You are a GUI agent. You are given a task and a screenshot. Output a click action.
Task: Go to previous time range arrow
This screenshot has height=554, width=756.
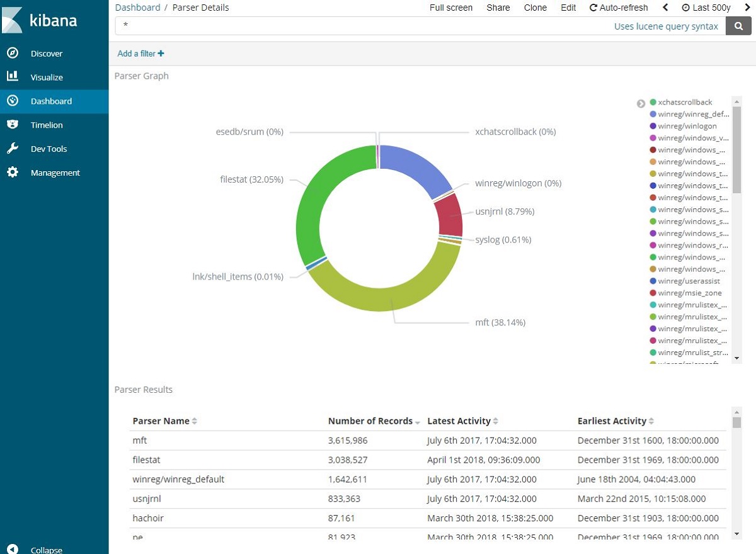[x=665, y=8]
